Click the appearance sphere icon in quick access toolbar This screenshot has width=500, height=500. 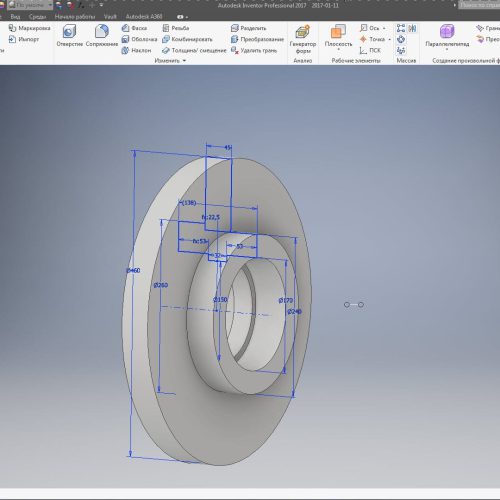click(x=59, y=5)
